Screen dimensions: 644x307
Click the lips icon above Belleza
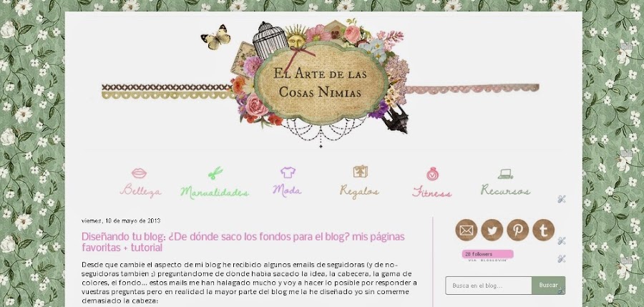click(x=140, y=173)
